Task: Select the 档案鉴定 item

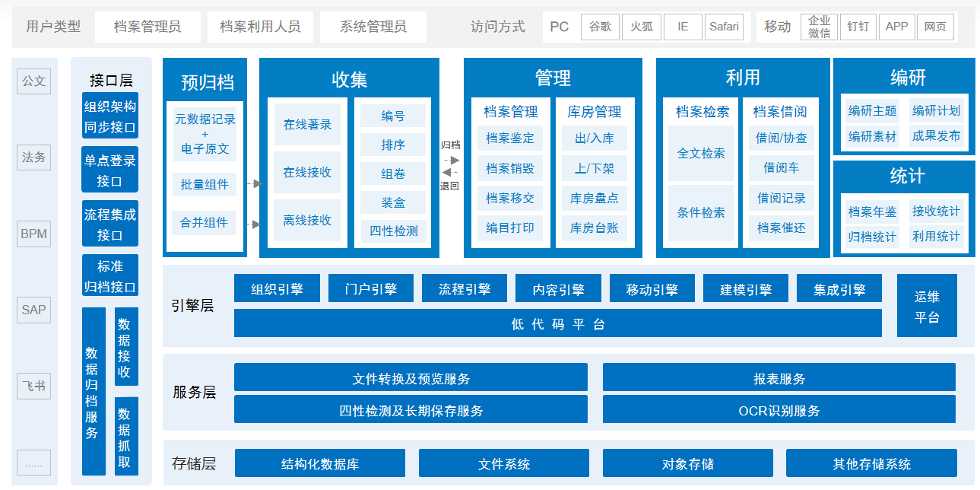Action: (x=510, y=138)
